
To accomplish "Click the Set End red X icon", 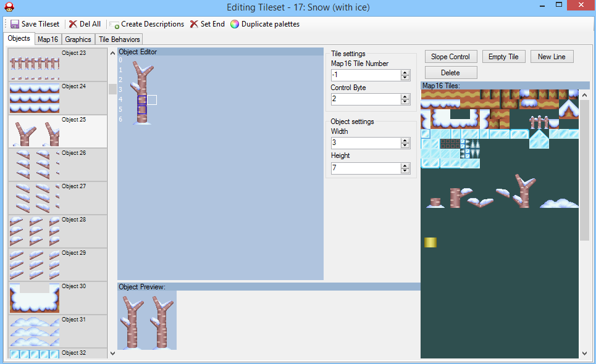I will (194, 24).
